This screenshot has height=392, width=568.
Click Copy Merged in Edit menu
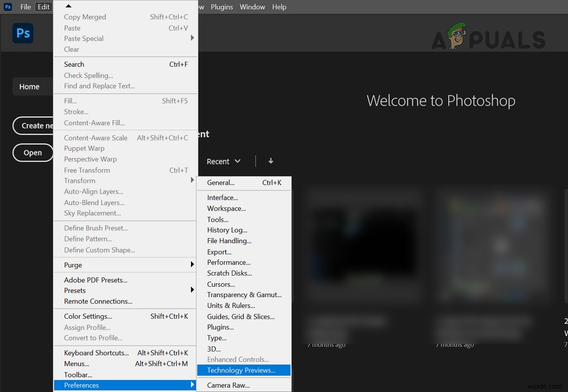(x=125, y=17)
